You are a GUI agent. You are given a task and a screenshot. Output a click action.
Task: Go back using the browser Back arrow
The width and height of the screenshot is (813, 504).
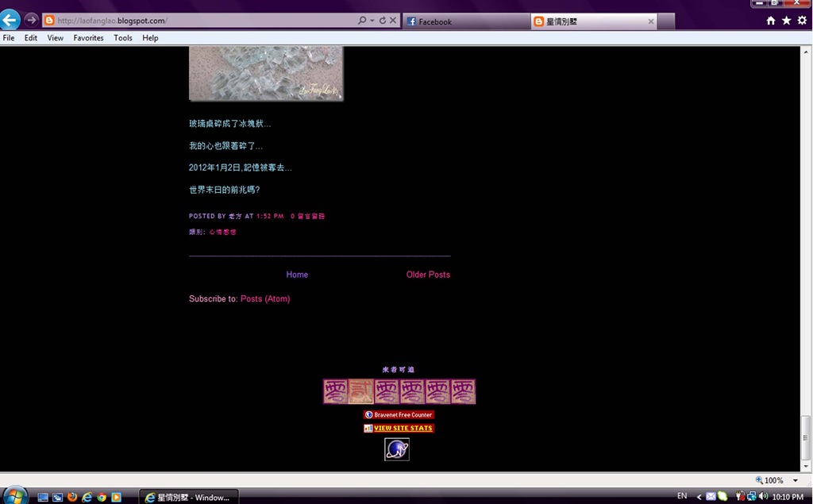coord(10,20)
